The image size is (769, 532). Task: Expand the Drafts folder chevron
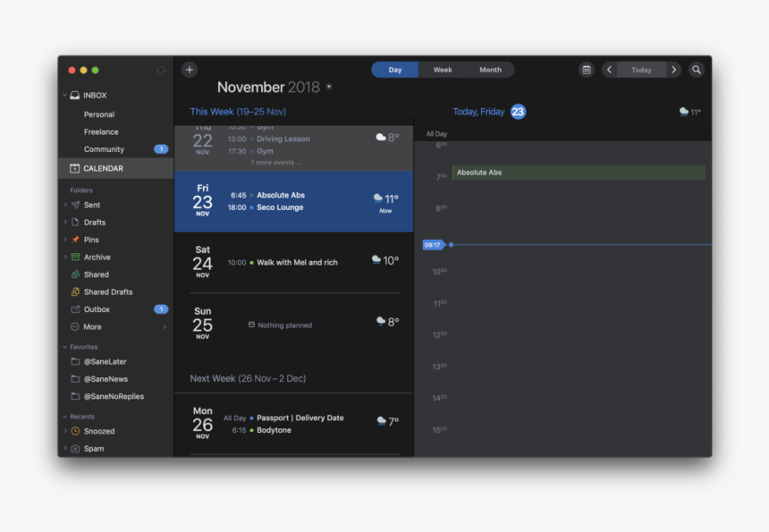tap(64, 222)
